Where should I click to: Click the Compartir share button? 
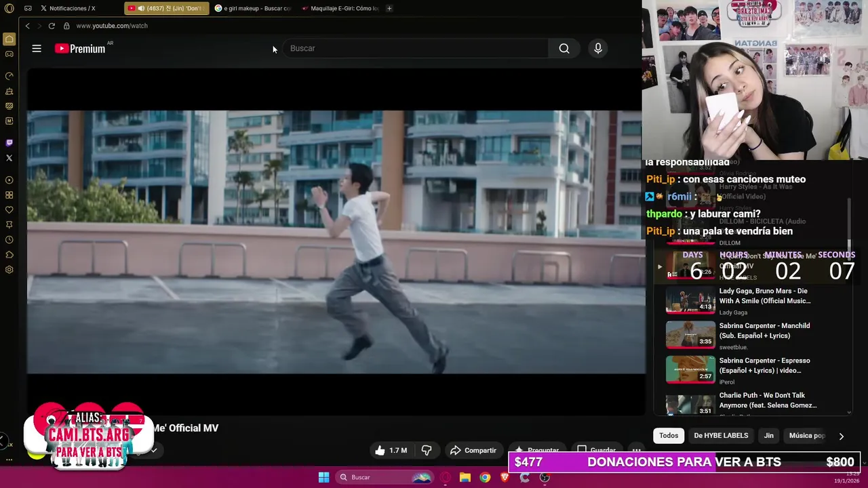point(473,450)
